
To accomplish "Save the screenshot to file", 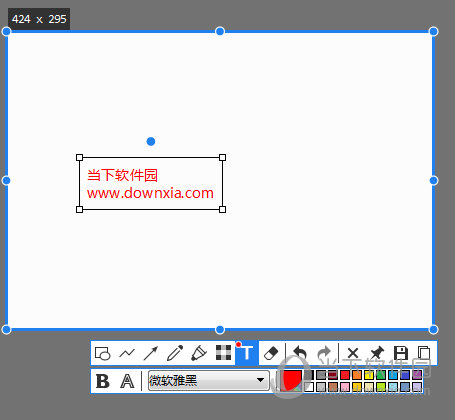I will (x=401, y=353).
